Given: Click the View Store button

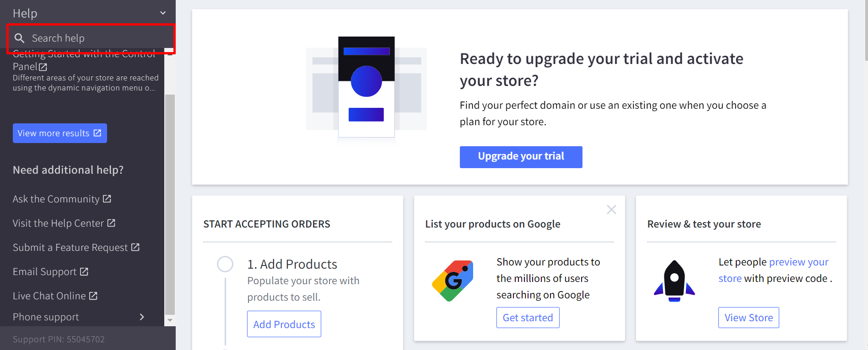Looking at the screenshot, I should point(749,318).
